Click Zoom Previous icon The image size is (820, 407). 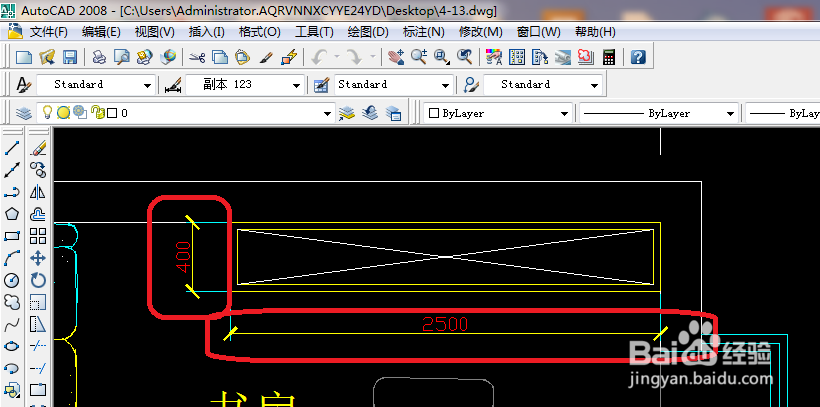click(465, 57)
